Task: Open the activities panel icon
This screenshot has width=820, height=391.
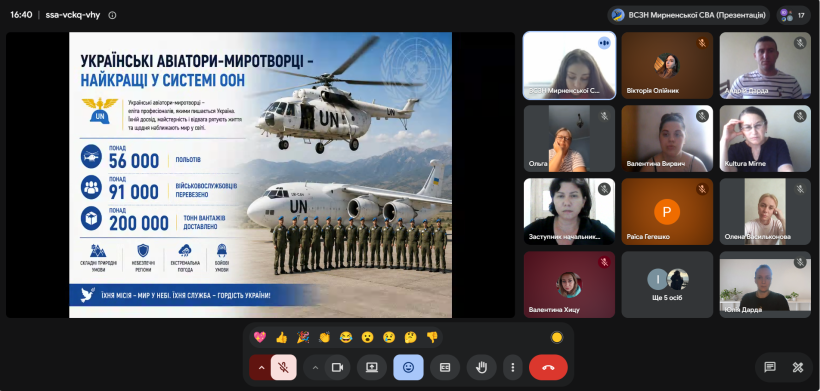Action: click(798, 367)
